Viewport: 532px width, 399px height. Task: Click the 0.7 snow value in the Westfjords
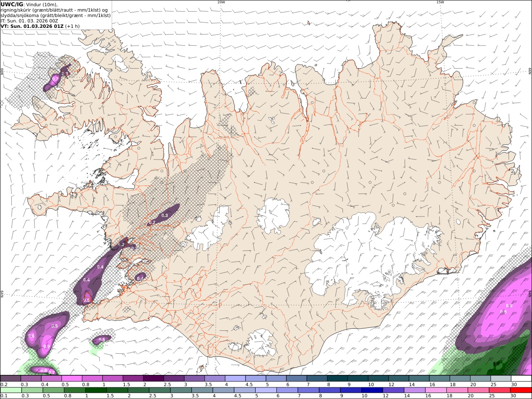point(55,79)
